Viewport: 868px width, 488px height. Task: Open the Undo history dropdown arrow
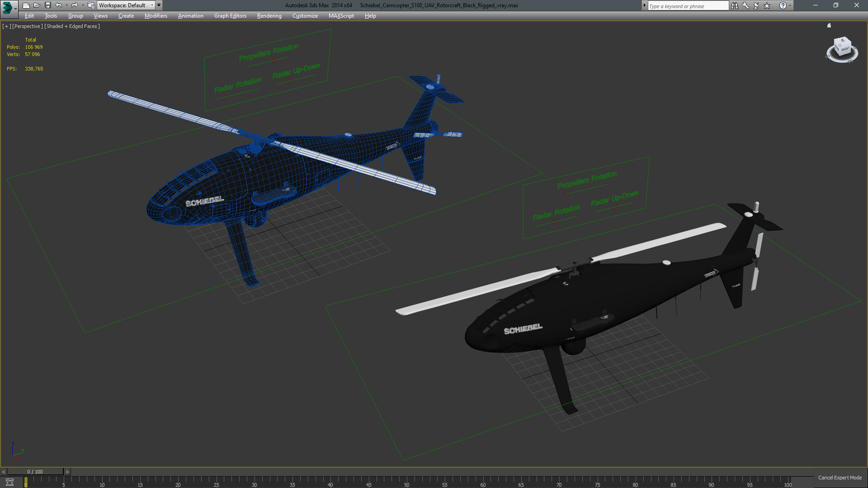pyautogui.click(x=66, y=5)
